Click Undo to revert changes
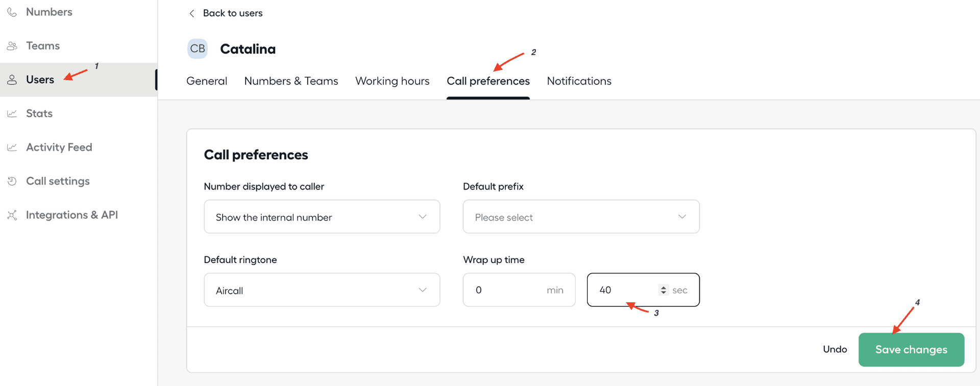Image resolution: width=980 pixels, height=386 pixels. [835, 349]
